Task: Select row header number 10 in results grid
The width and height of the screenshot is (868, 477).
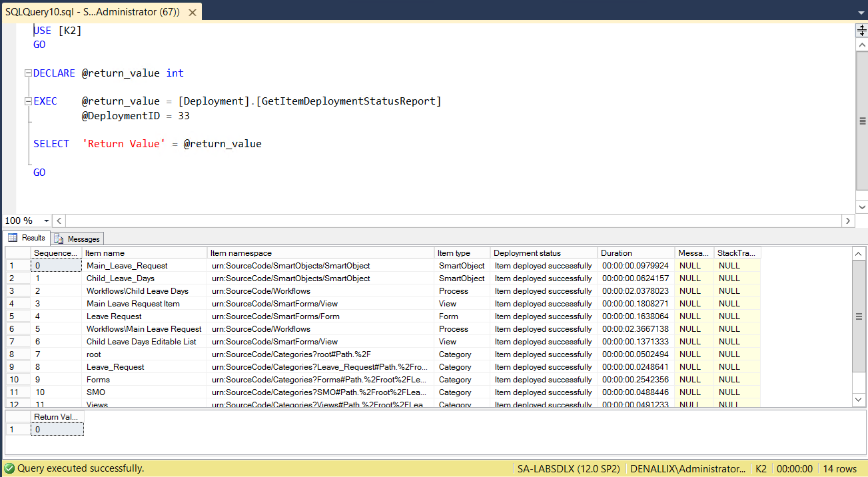Action: pyautogui.click(x=18, y=380)
